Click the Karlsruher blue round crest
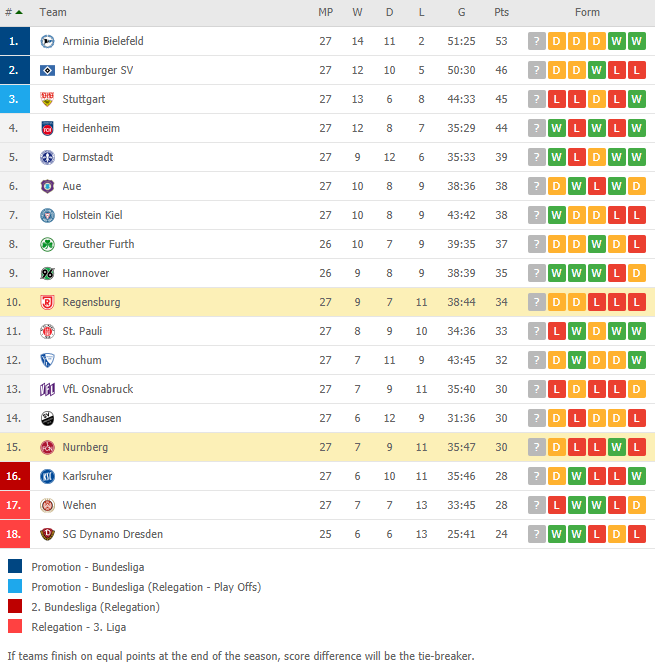655x666 pixels. coord(47,476)
